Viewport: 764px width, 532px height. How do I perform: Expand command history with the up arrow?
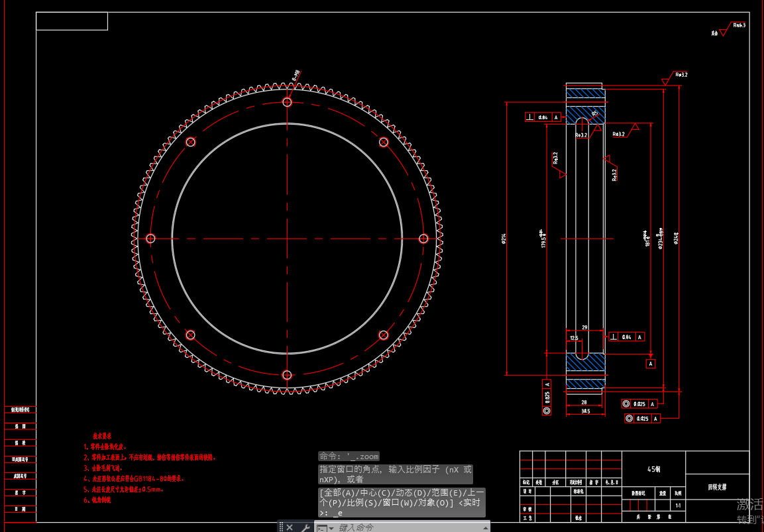[x=485, y=527]
